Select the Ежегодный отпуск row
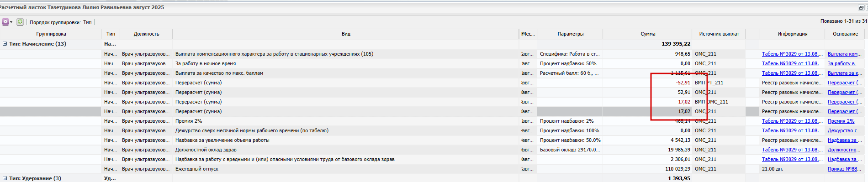The width and height of the screenshot is (868, 182). coord(434,169)
